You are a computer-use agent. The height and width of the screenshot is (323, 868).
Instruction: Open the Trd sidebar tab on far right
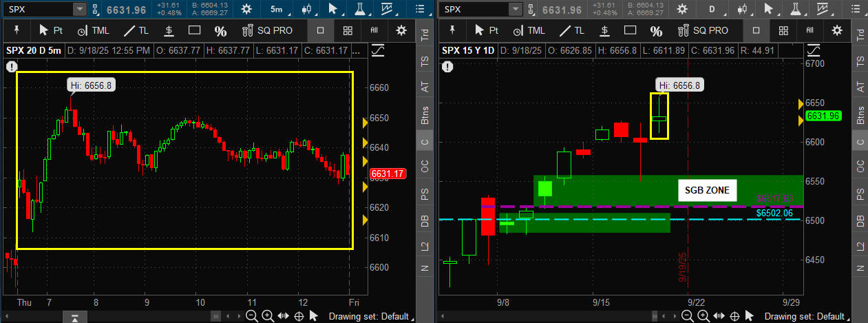click(x=859, y=36)
